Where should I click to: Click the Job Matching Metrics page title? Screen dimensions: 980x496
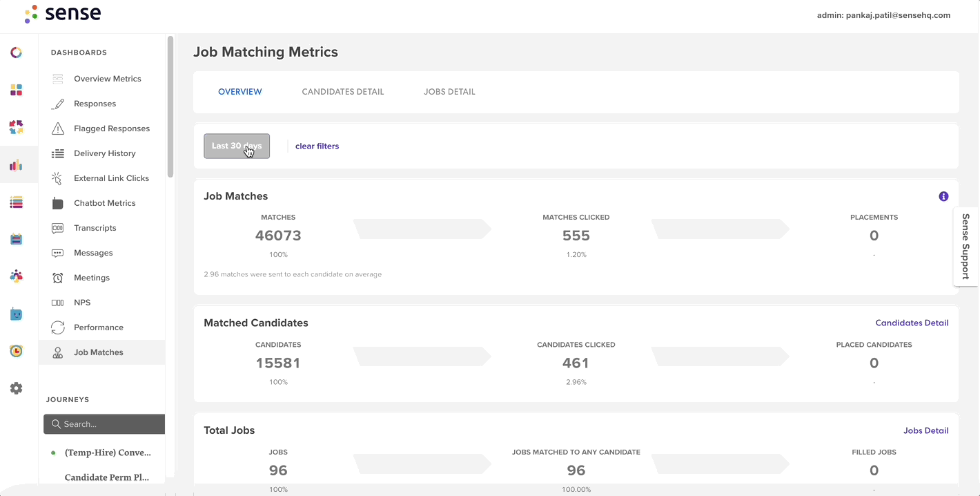[266, 52]
